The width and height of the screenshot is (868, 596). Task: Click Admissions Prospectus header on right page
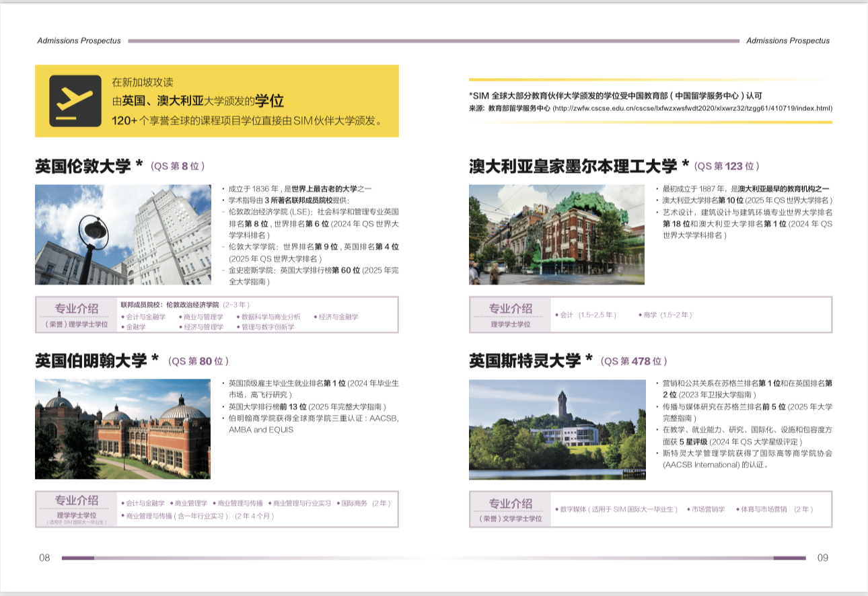788,40
